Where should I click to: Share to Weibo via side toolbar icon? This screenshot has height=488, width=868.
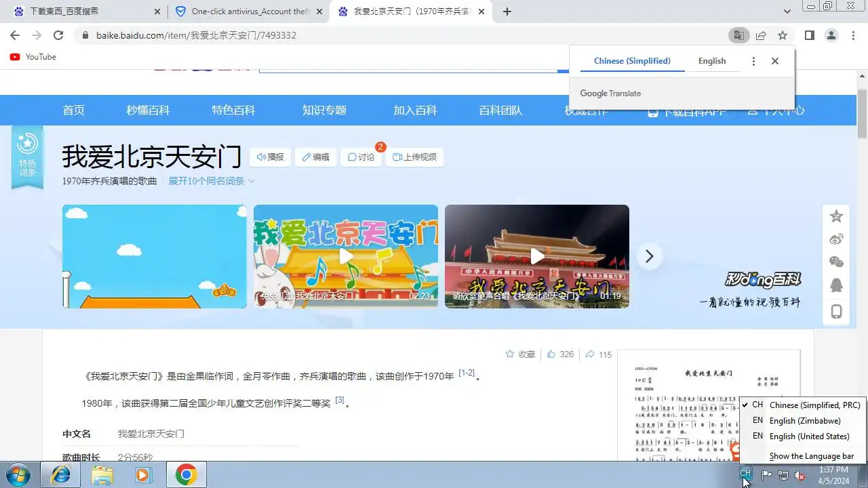837,239
